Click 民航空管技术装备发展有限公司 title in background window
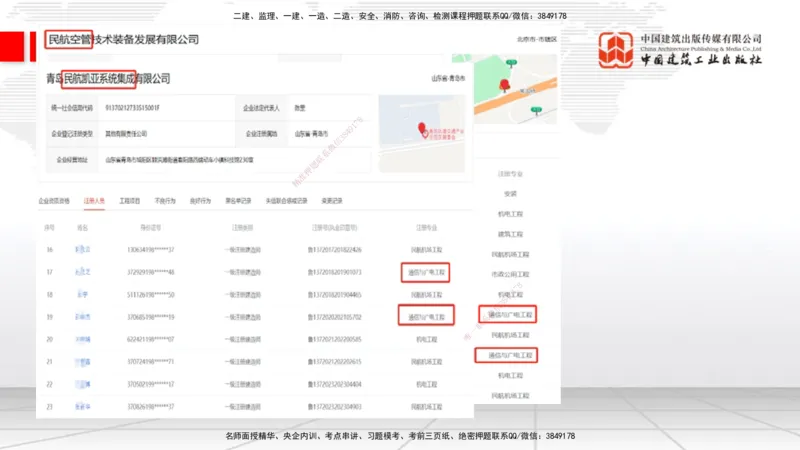Viewport: 800px width, 450px height. (x=123, y=39)
